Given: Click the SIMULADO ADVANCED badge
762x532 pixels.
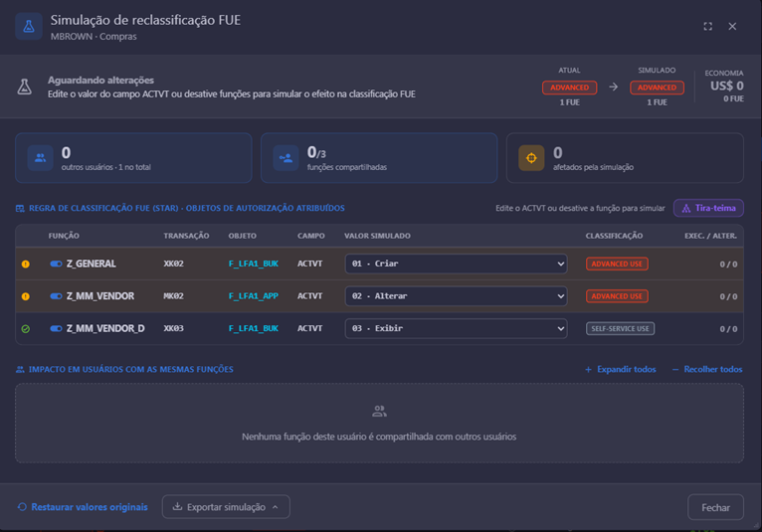Looking at the screenshot, I should [x=657, y=88].
